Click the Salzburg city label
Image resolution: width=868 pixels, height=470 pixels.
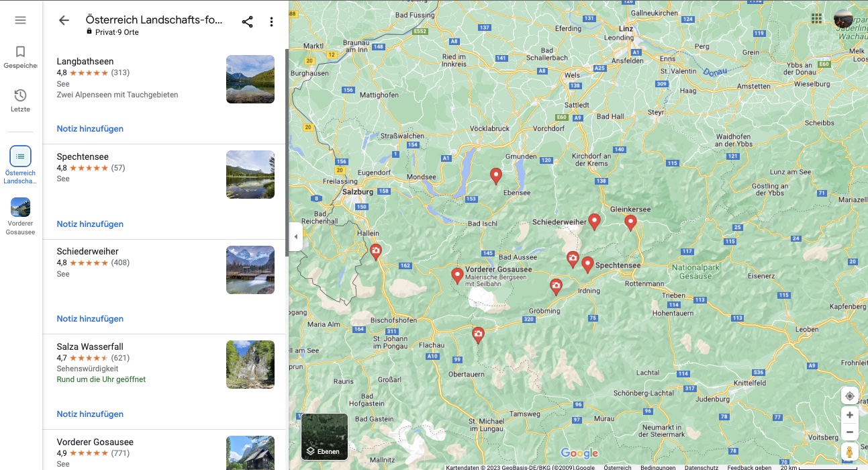click(x=358, y=191)
